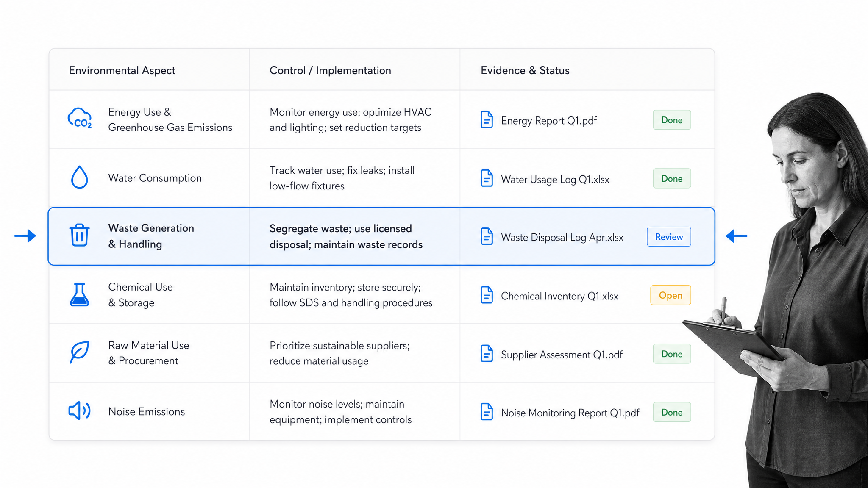Click the chemical flask icon

coord(79,294)
